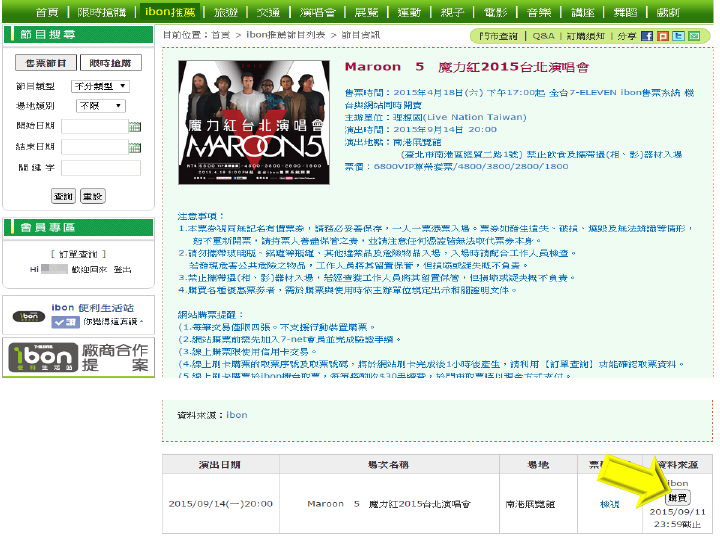720x540 pixels.
Task: Open the 電影 category
Action: [496, 12]
